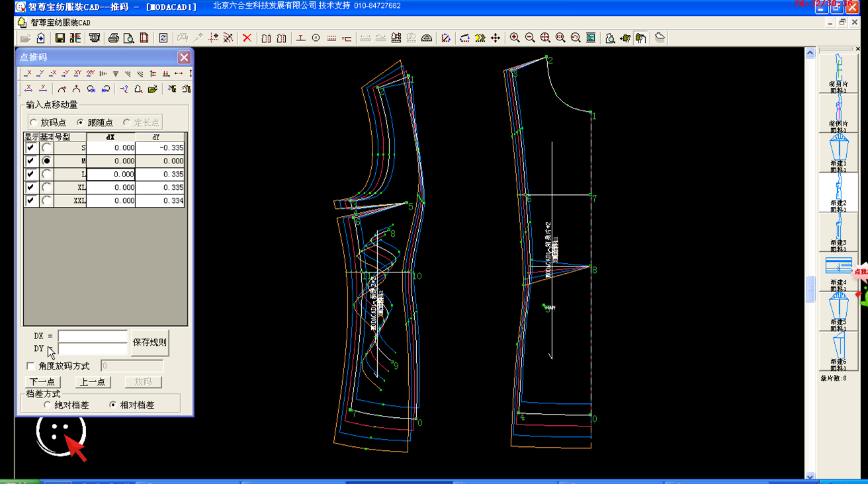Toggle the display checkbox for size S
Image resolution: width=868 pixels, height=484 pixels.
[30, 148]
